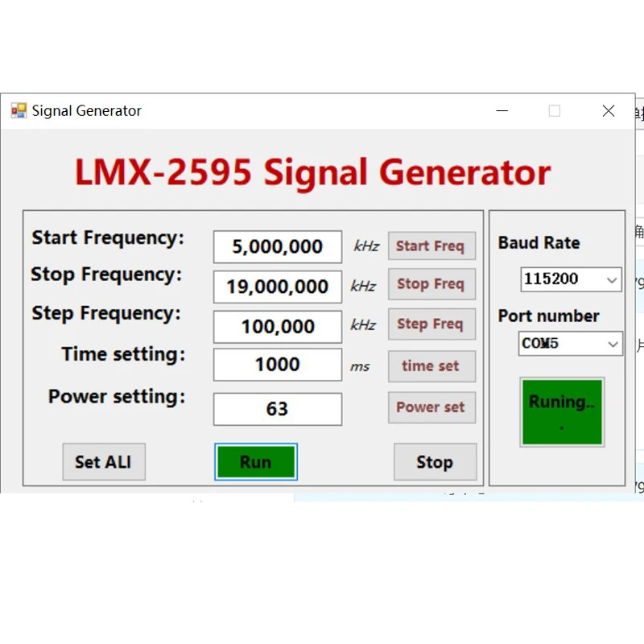Click the Power setting: label
The image size is (644, 644).
pyautogui.click(x=117, y=397)
